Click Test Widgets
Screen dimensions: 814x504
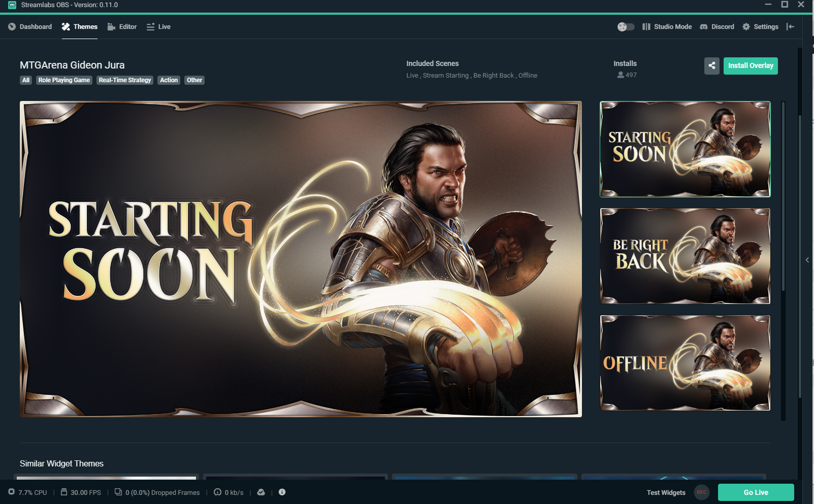[666, 492]
